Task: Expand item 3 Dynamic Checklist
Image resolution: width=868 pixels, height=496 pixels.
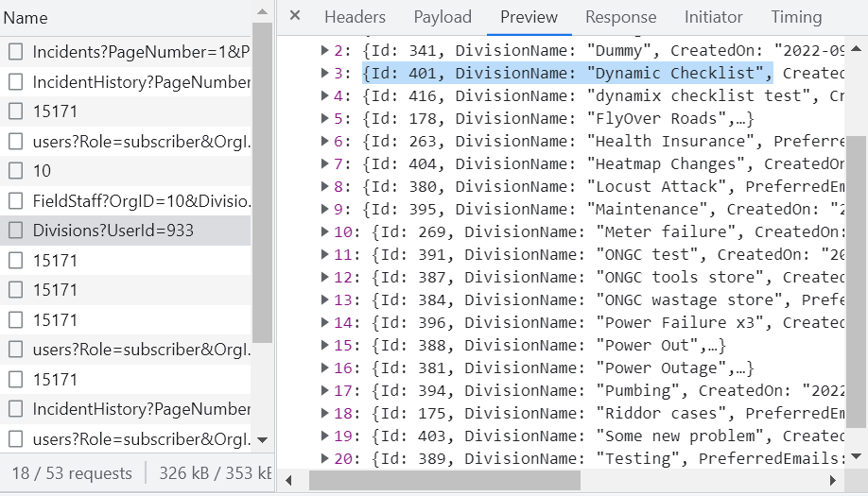Action: 326,74
